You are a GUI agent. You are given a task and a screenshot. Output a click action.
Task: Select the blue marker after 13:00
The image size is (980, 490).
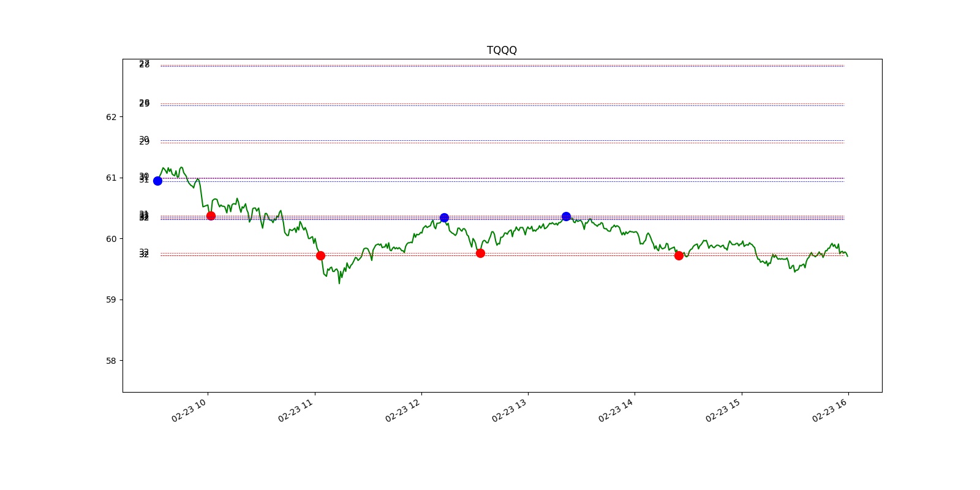[566, 216]
